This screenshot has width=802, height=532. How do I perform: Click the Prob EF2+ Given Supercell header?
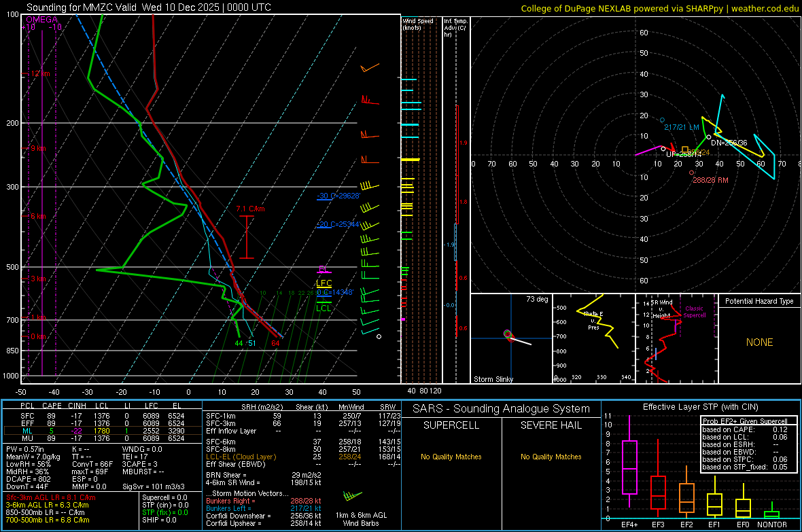745,421
